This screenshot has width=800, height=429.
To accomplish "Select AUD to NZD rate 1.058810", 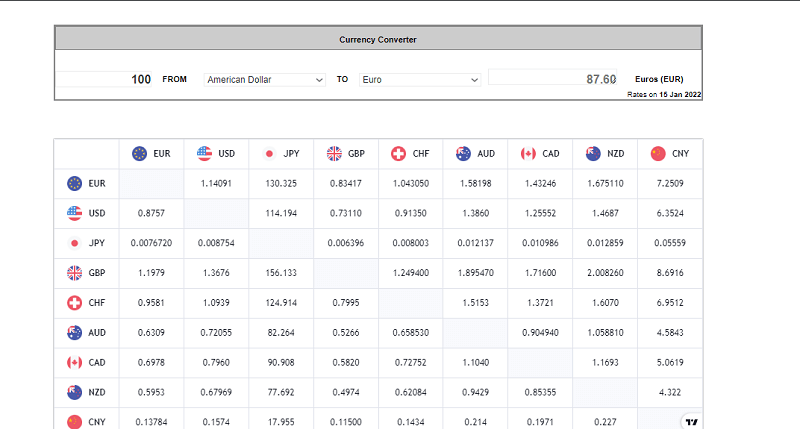I will (605, 333).
